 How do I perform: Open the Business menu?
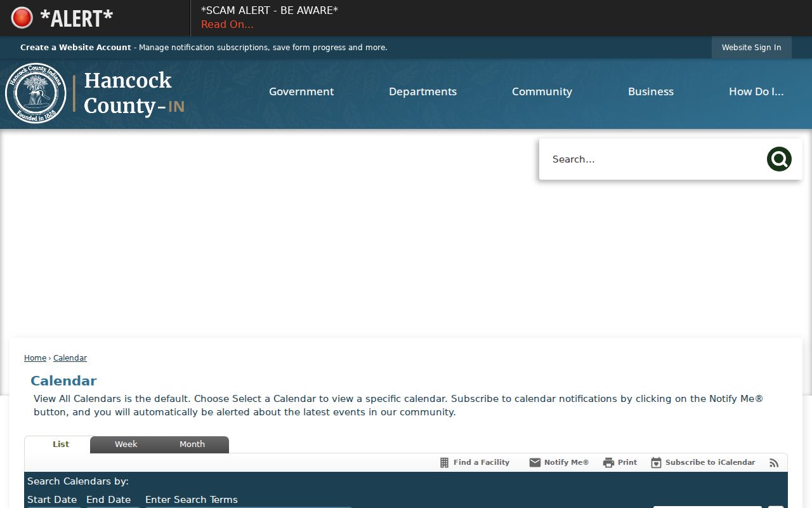pyautogui.click(x=651, y=91)
